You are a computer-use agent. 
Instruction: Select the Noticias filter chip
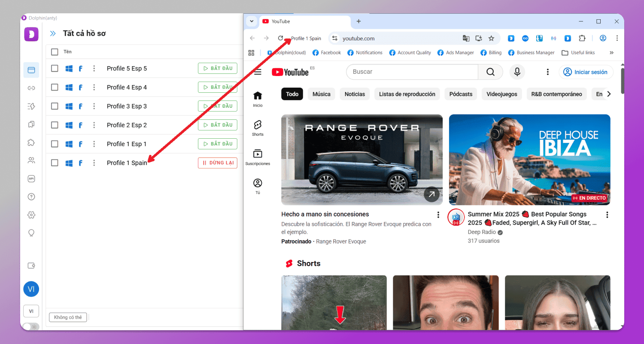[355, 94]
